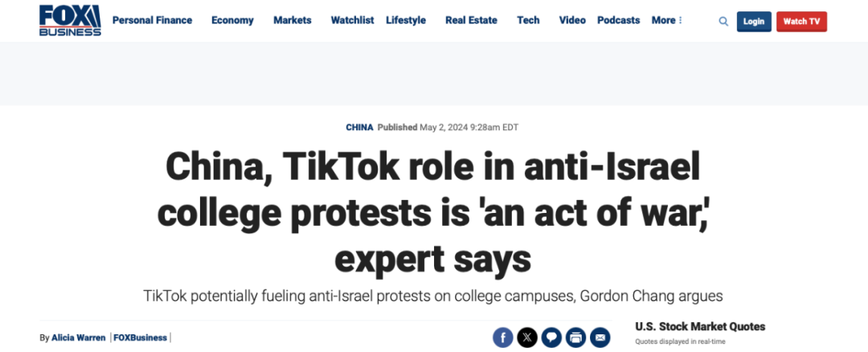Email article via envelope icon

coord(600,337)
